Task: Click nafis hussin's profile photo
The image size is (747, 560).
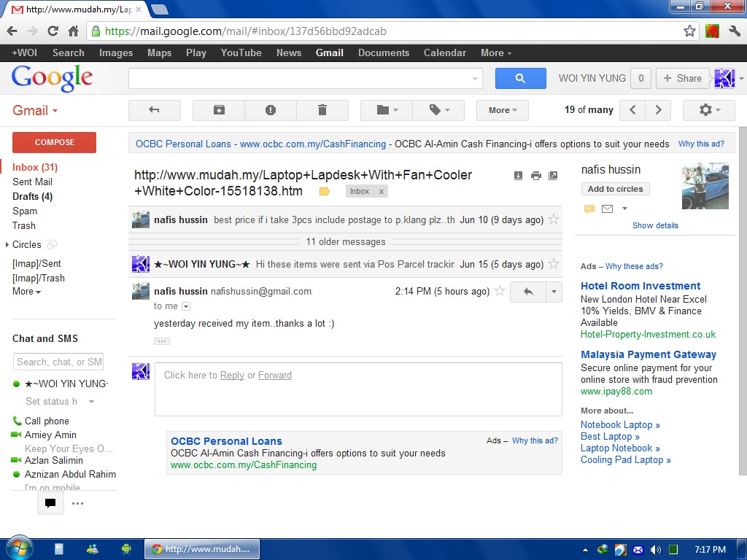Action: coord(705,186)
